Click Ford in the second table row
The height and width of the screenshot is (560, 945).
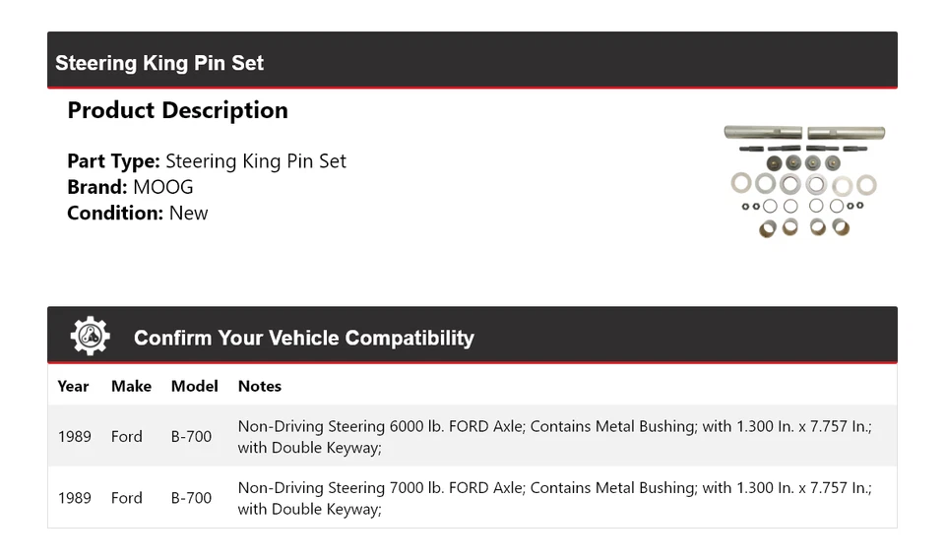coord(126,498)
